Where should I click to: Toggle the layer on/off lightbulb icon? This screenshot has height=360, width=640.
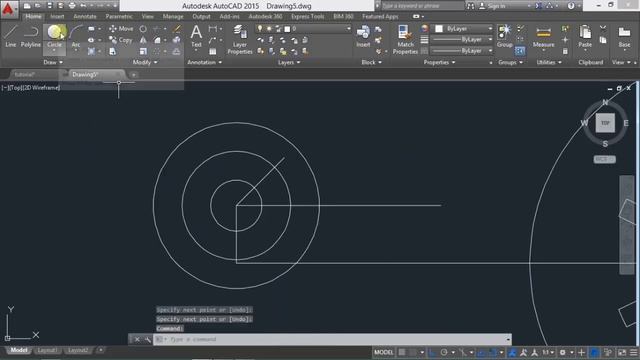point(260,29)
